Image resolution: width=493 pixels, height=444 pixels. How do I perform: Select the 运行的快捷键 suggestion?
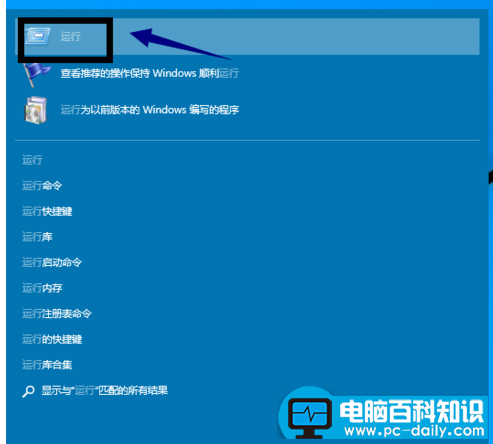point(52,339)
